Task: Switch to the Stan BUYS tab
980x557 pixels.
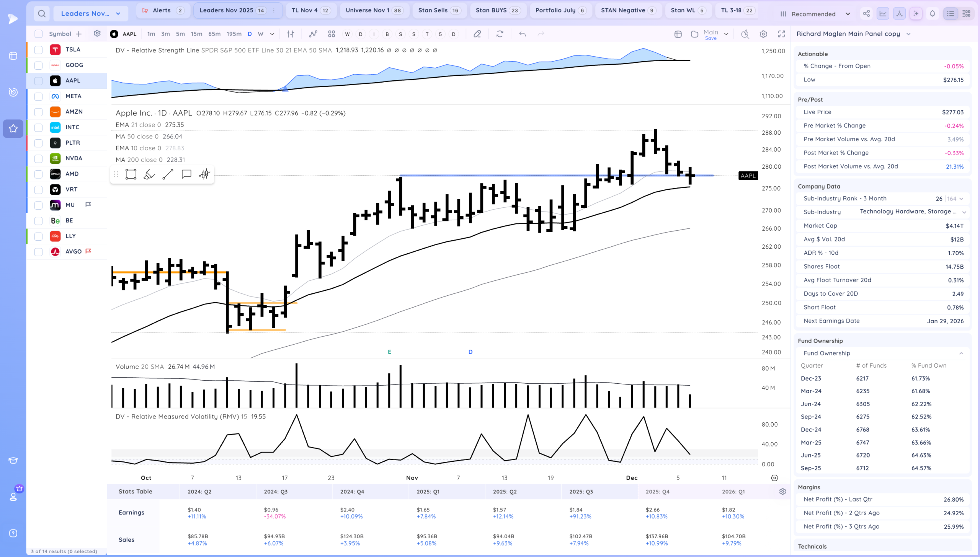Action: tap(497, 10)
